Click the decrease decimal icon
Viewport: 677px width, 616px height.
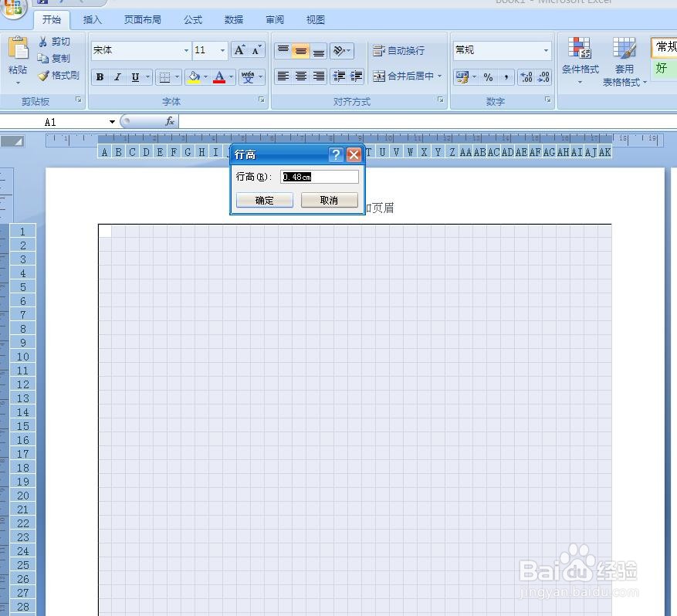pyautogui.click(x=543, y=77)
